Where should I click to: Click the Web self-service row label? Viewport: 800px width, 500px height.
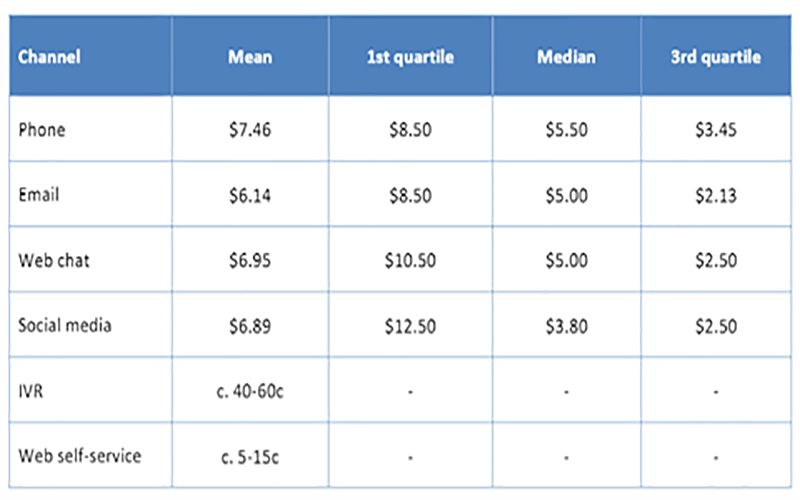tap(80, 456)
